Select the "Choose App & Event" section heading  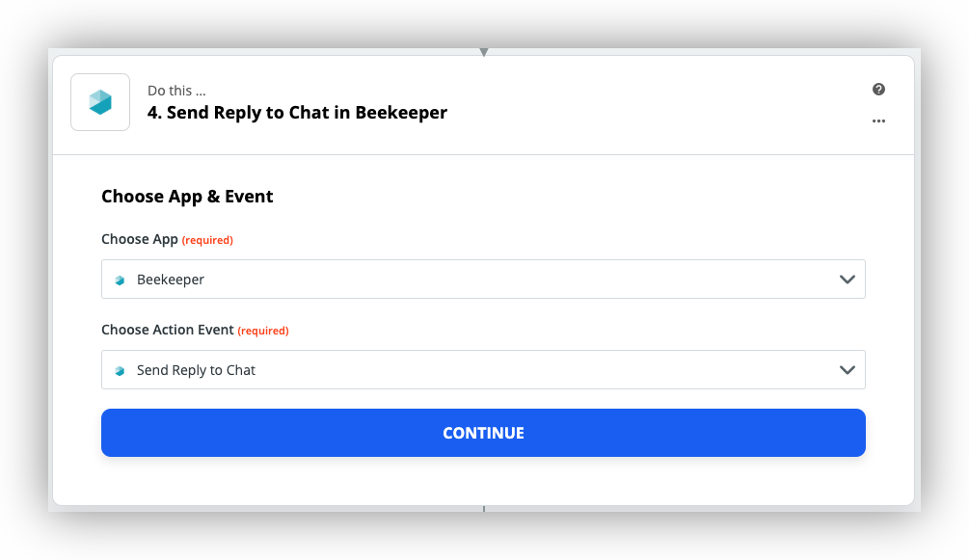tap(187, 197)
